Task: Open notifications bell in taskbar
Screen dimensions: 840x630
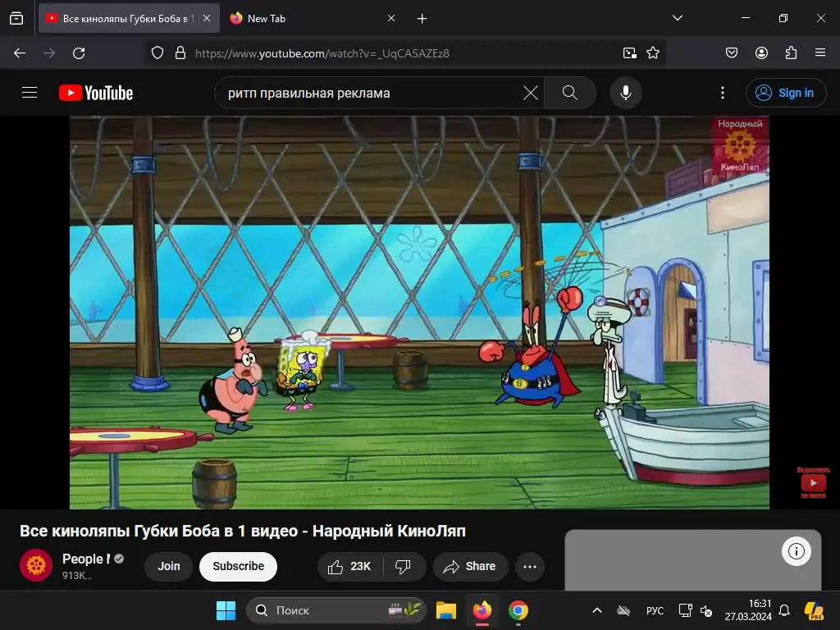Action: coord(784,610)
